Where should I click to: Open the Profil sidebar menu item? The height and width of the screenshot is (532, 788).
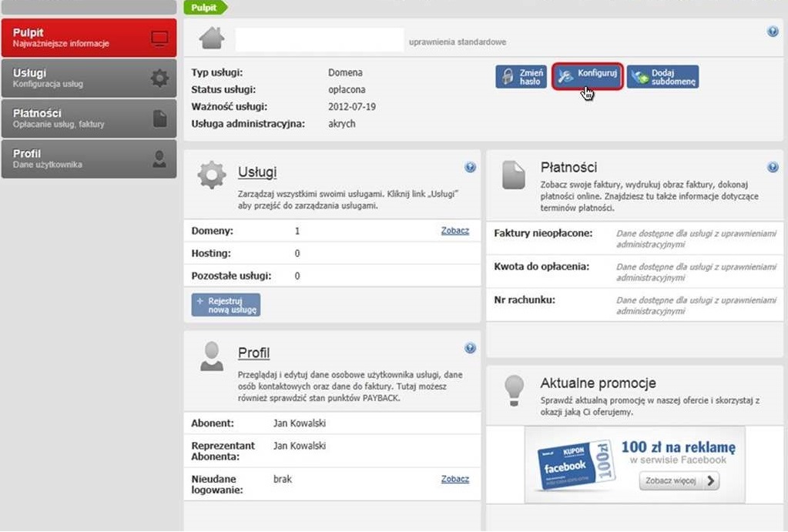(89, 159)
